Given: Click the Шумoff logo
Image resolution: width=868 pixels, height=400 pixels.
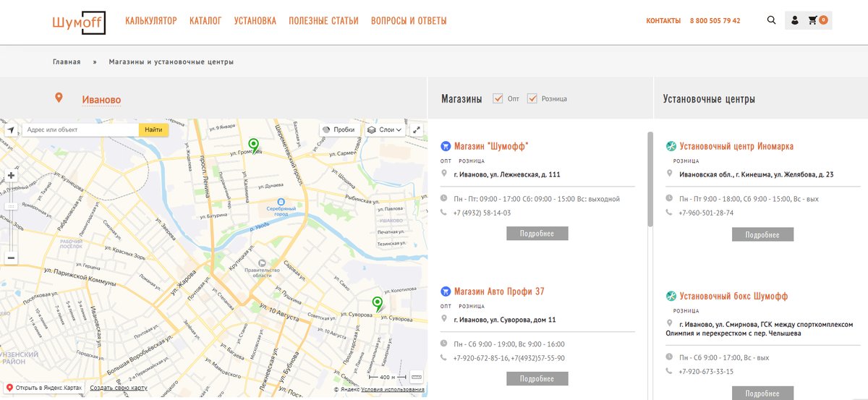Looking at the screenshot, I should [79, 21].
